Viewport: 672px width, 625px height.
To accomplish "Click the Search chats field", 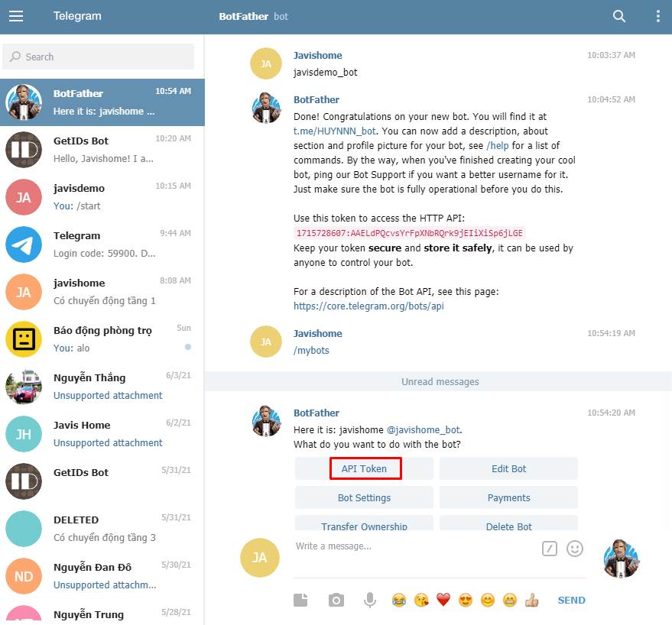I will point(98,57).
